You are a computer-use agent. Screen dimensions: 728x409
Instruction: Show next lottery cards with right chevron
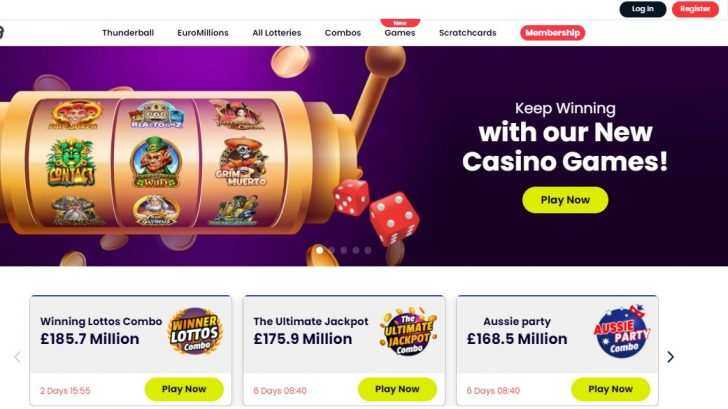coord(670,357)
